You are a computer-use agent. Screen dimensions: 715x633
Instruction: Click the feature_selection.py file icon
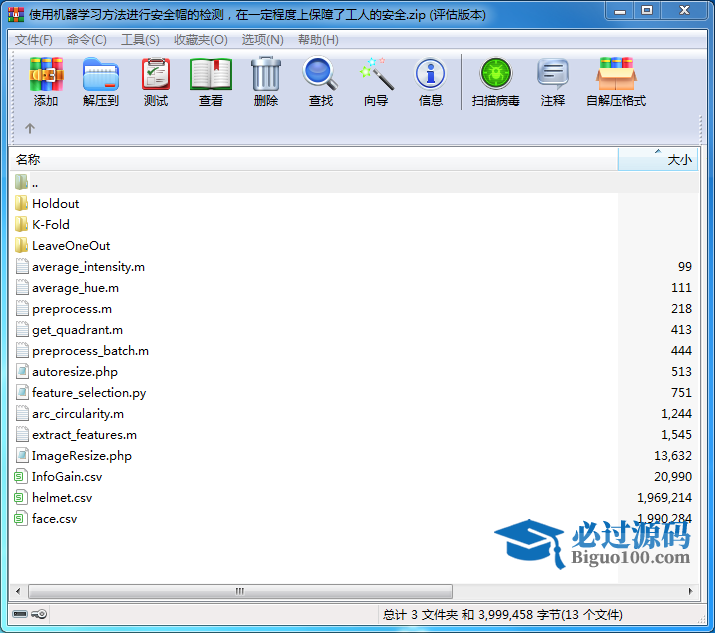click(22, 392)
